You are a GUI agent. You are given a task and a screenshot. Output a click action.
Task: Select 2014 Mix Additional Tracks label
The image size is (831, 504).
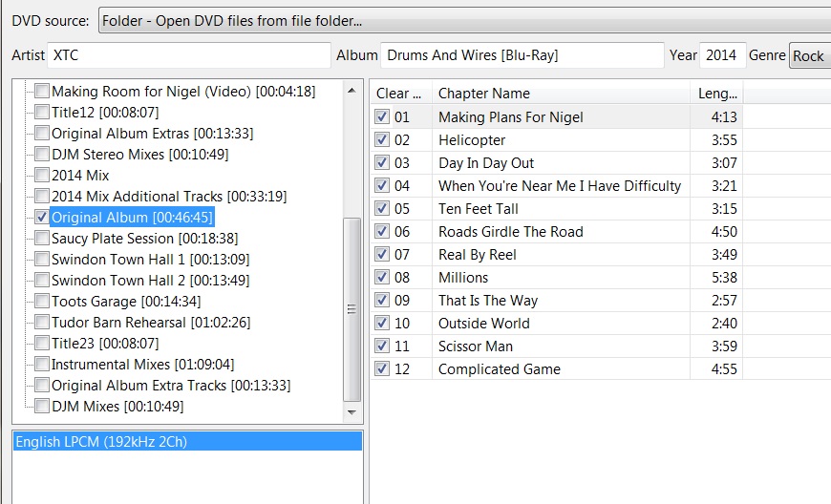click(169, 197)
